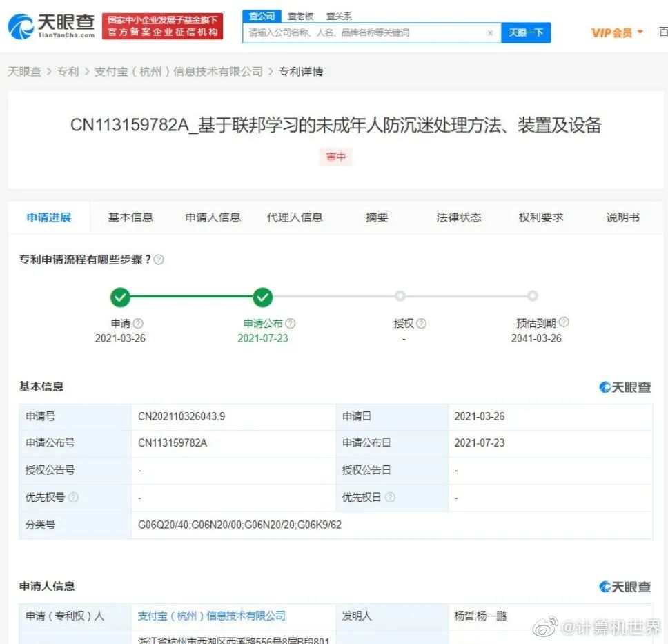
Task: Click the VIP会员 label
Action: pos(611,32)
